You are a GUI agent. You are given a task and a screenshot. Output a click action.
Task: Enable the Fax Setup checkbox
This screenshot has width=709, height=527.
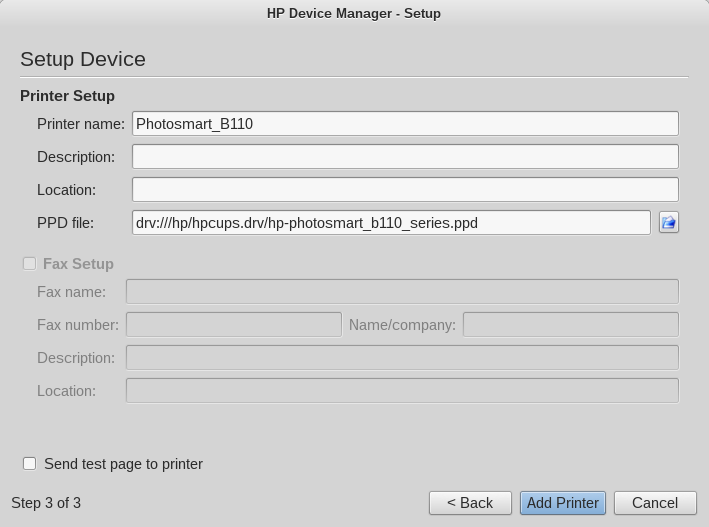click(29, 264)
